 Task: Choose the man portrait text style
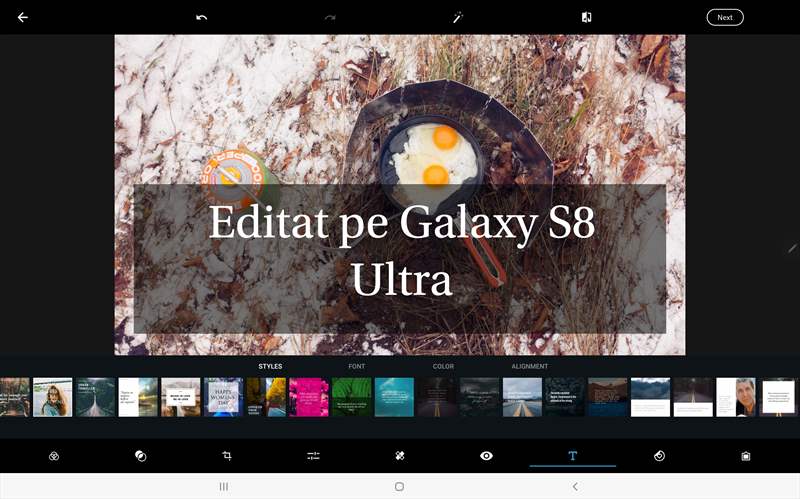point(736,397)
